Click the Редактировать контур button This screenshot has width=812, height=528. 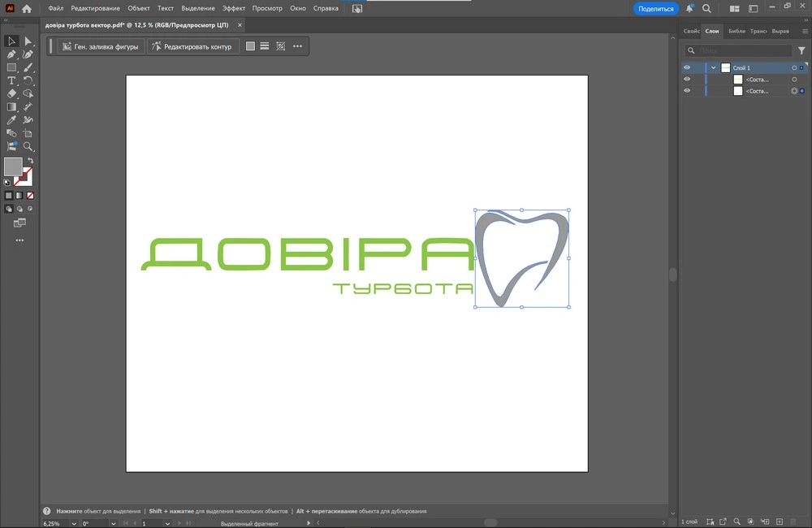click(x=192, y=46)
